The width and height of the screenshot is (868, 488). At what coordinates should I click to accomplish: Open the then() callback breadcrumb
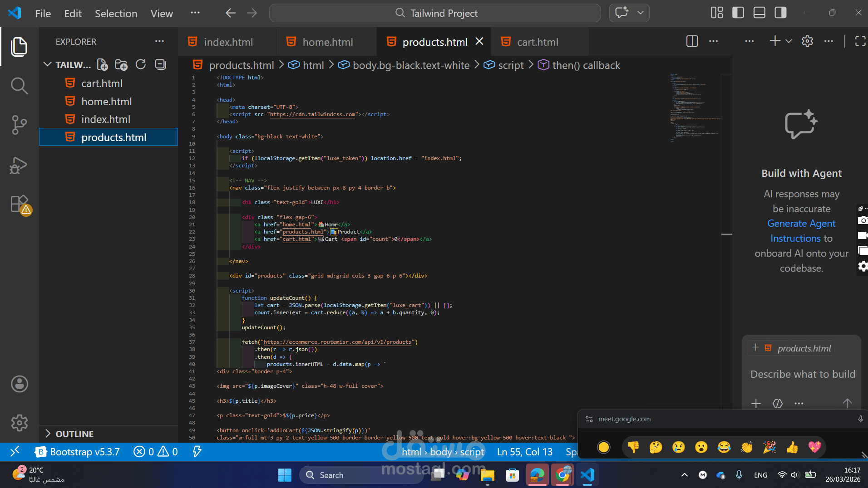[579, 65]
